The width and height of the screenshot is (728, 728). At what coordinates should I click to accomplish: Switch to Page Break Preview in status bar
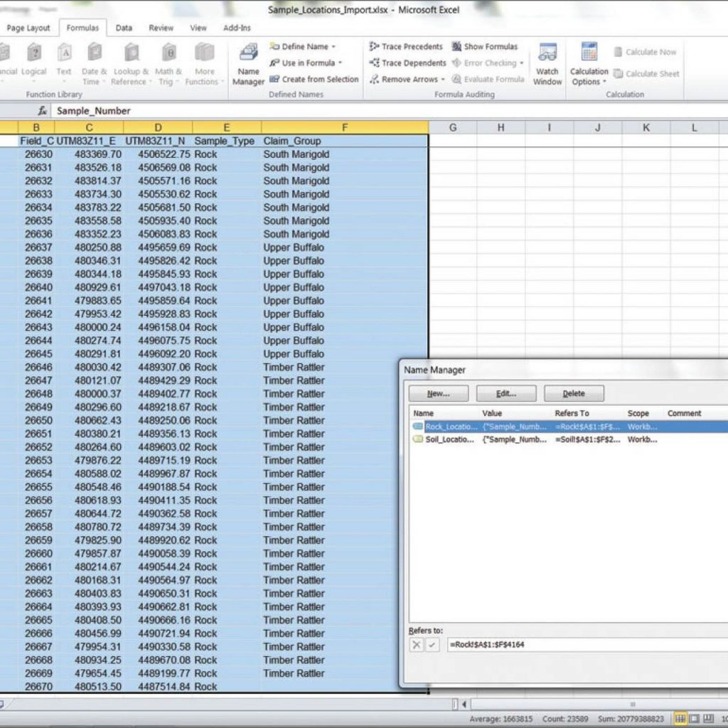[708, 719]
